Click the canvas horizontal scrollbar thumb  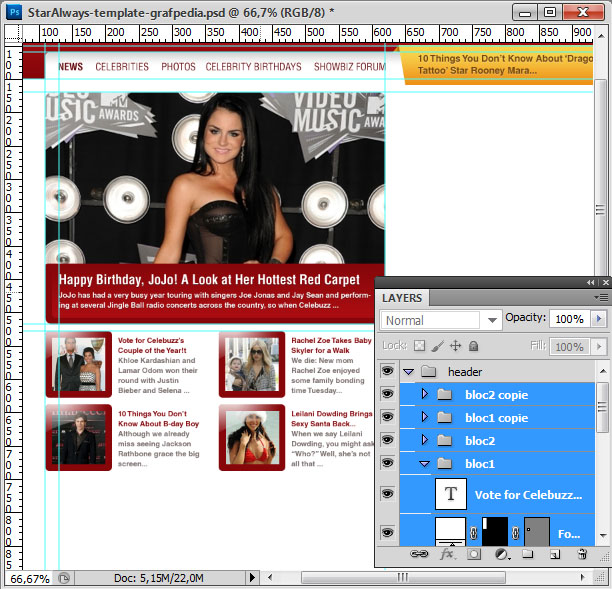pos(403,577)
